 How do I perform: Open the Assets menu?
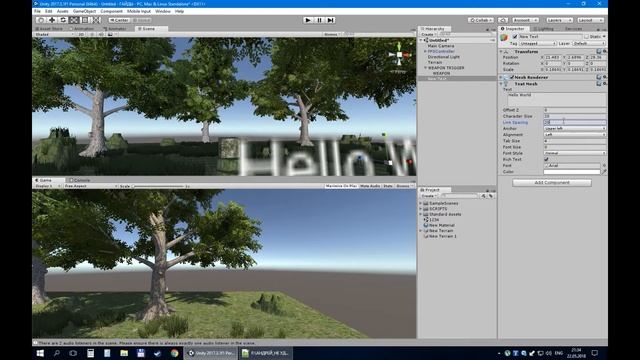pyautogui.click(x=62, y=11)
